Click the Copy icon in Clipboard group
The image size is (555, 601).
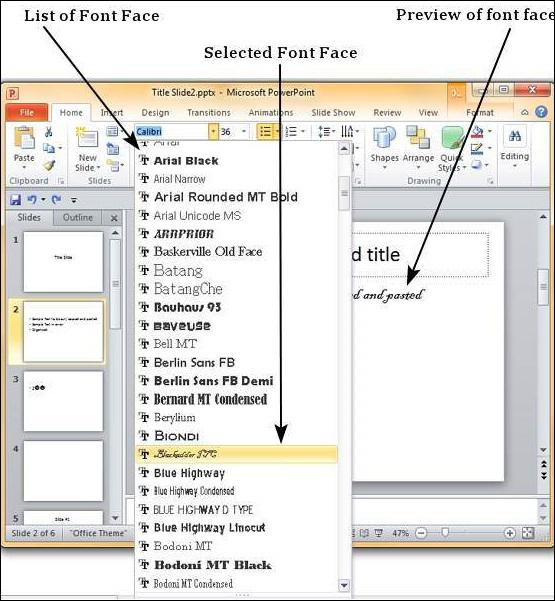click(x=48, y=148)
